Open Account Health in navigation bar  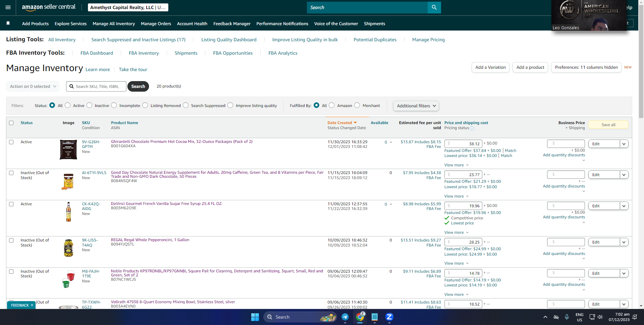tap(192, 23)
